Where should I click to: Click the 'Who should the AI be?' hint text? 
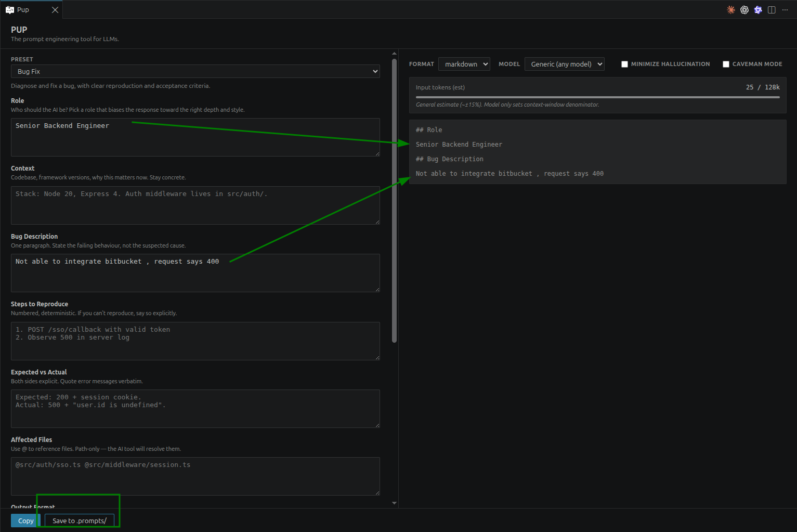tap(128, 110)
